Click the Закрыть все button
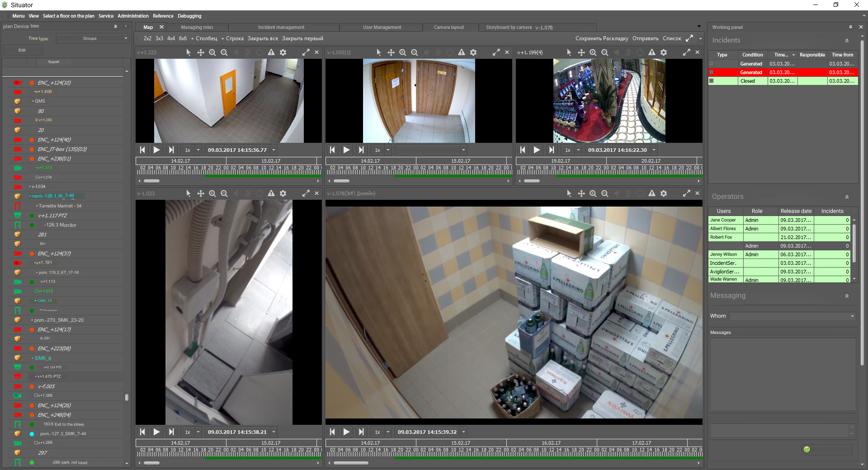Viewport: 868px width, 470px height. (x=263, y=39)
